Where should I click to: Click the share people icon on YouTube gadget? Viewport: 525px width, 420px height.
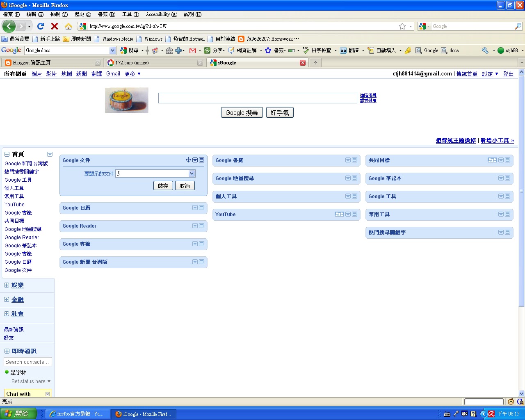pos(339,214)
